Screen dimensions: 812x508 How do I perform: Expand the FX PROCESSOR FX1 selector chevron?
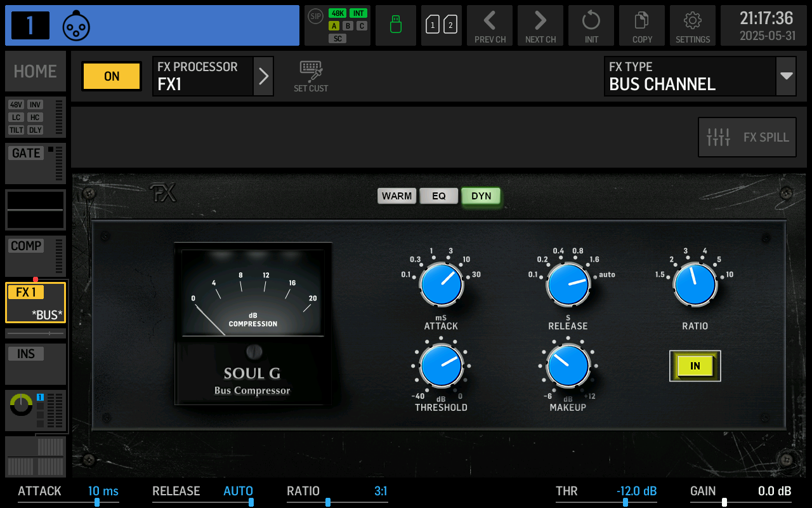(264, 76)
